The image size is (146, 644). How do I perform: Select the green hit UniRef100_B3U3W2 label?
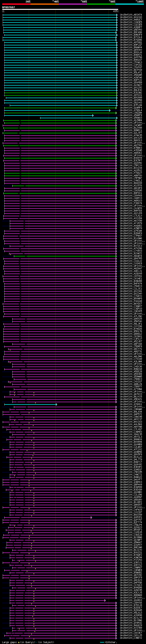click(131, 93)
